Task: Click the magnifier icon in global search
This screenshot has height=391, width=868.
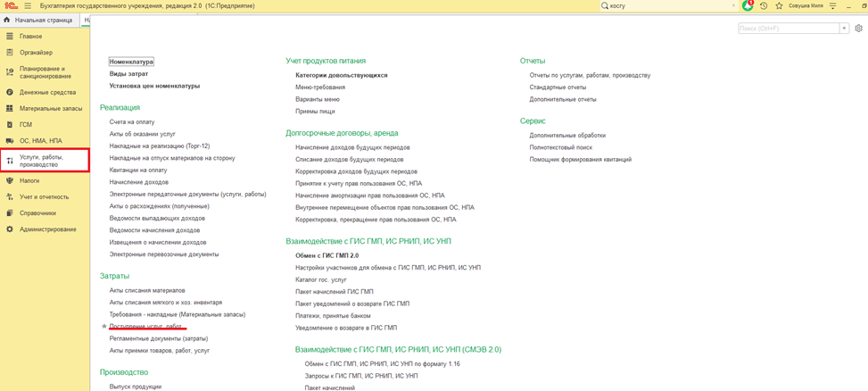Action: (605, 5)
